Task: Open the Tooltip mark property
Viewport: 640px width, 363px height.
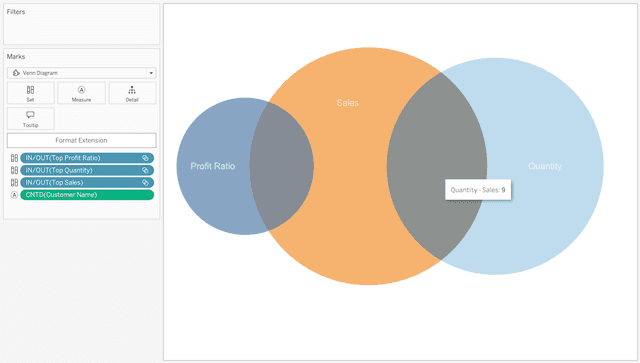Action: tap(31, 119)
